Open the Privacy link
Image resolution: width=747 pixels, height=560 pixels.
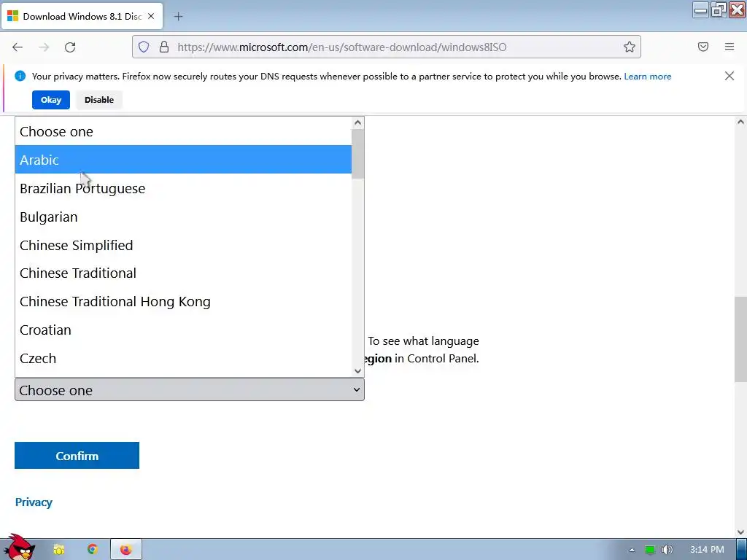pyautogui.click(x=34, y=502)
